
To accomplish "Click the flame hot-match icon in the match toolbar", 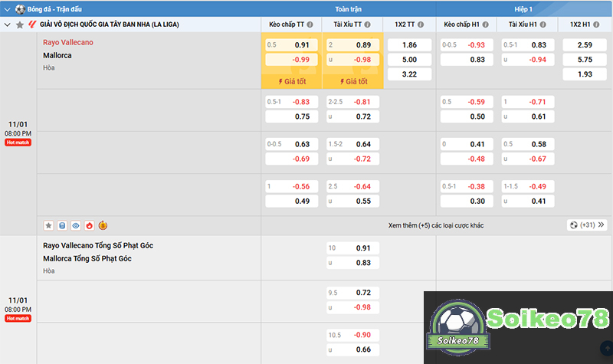I will tap(89, 225).
